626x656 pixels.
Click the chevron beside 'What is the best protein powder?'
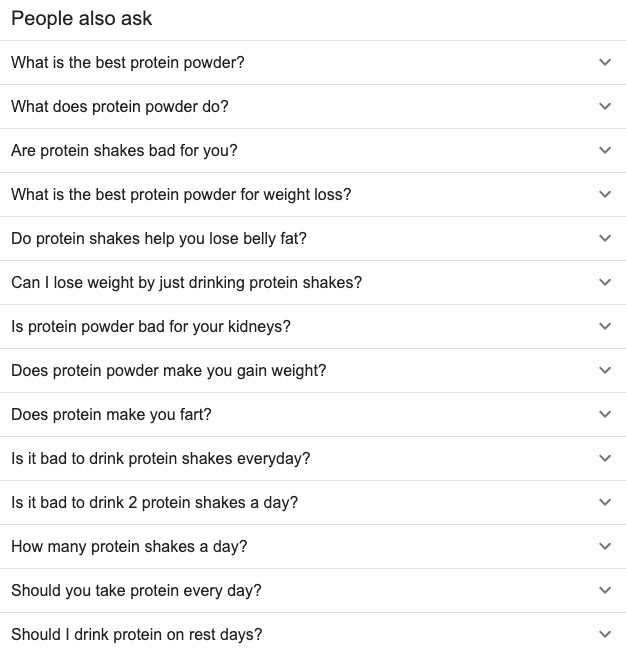604,62
